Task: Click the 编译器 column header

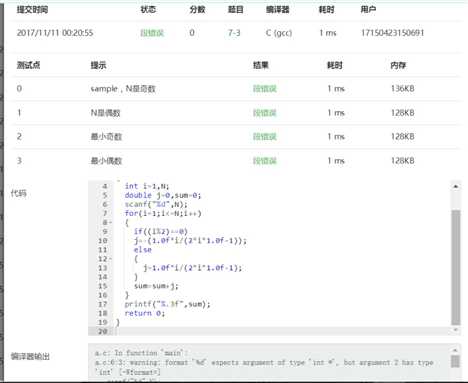Action: click(x=277, y=10)
